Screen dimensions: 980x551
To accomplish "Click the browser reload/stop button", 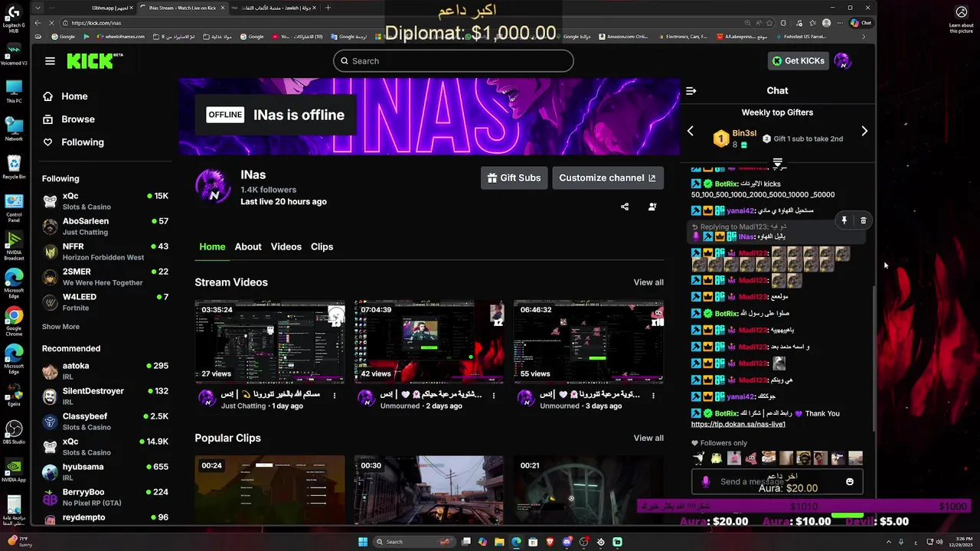I will [x=51, y=23].
